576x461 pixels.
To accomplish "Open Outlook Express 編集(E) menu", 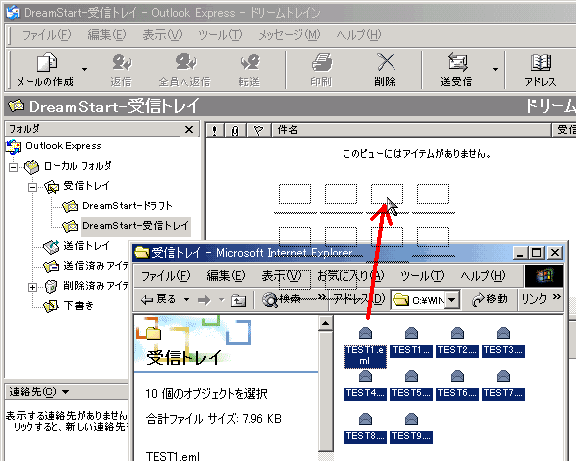I will (x=107, y=35).
